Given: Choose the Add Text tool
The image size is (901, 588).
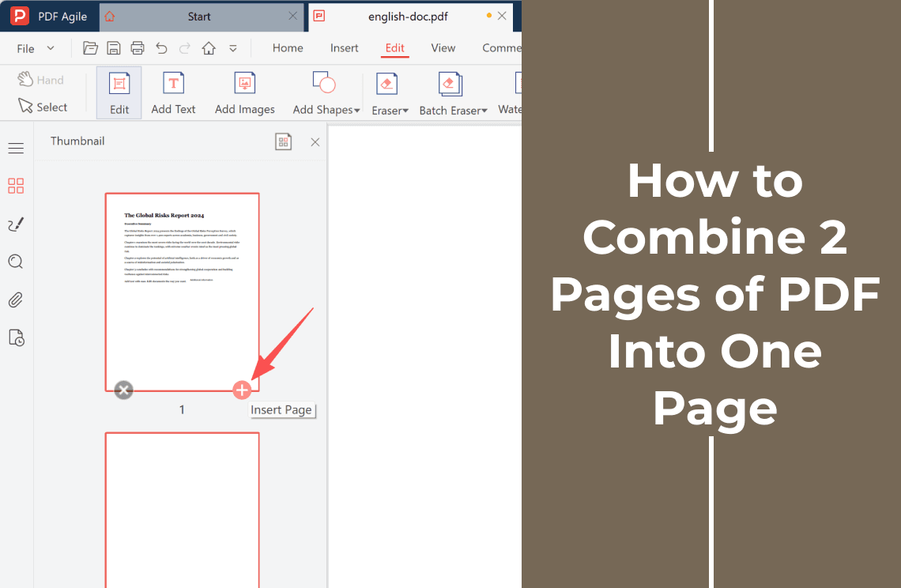Looking at the screenshot, I should pyautogui.click(x=173, y=92).
